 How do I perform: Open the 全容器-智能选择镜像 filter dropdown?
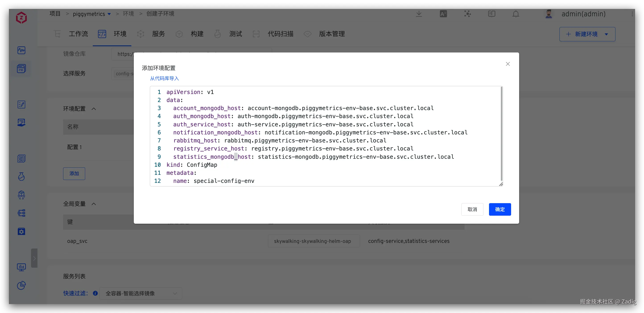140,293
